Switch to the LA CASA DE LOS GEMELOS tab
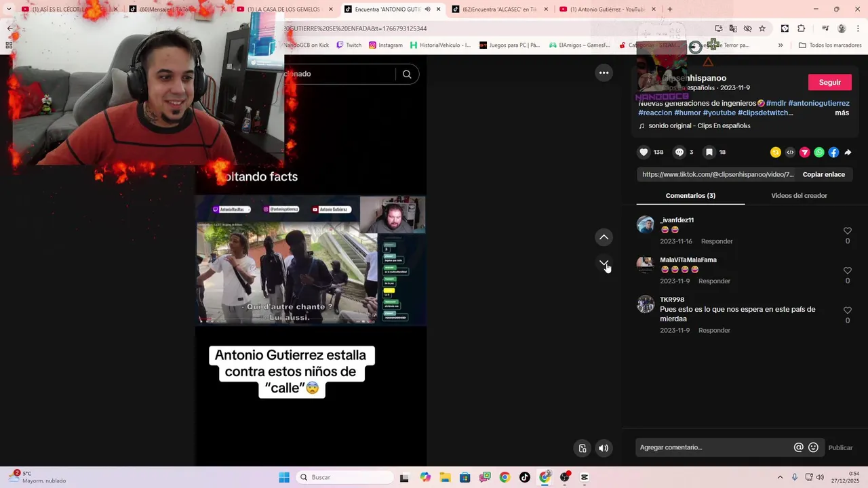 (283, 9)
